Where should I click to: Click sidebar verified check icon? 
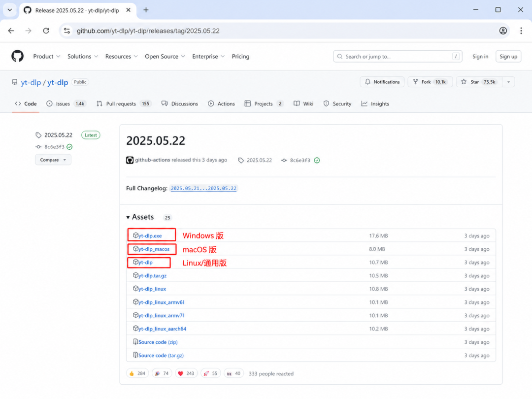[69, 147]
